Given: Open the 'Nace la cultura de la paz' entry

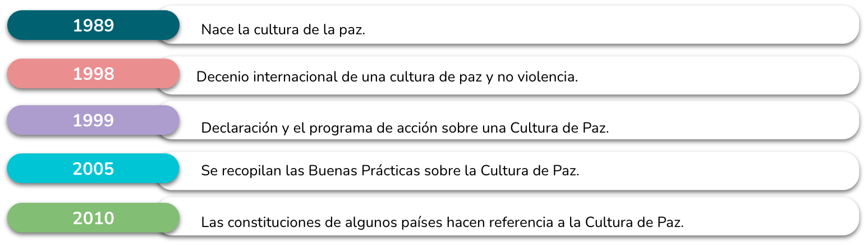Looking at the screenshot, I should click(508, 25).
